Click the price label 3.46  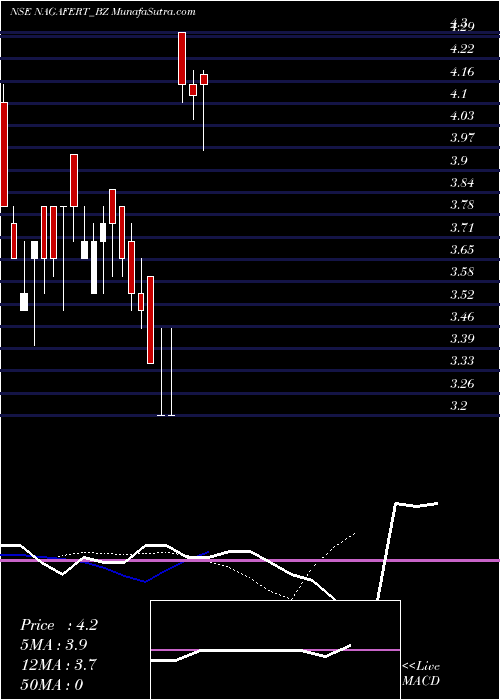[x=462, y=317]
